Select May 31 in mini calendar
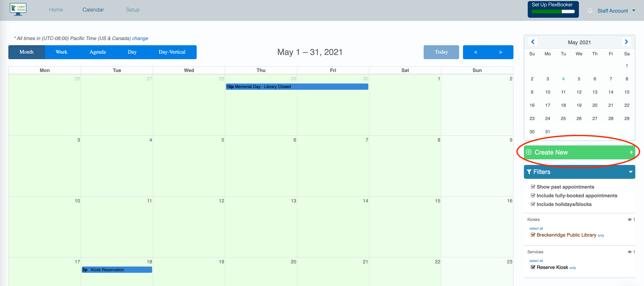The image size is (644, 286). click(x=548, y=132)
